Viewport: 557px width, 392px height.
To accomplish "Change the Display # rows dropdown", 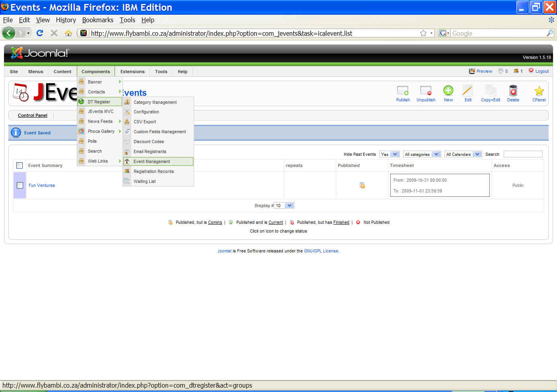I will click(284, 206).
